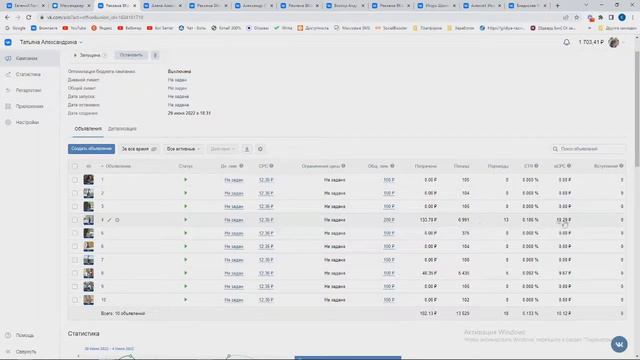Open the floating VK chat button
Screen dimensions: 640x360
click(x=619, y=344)
